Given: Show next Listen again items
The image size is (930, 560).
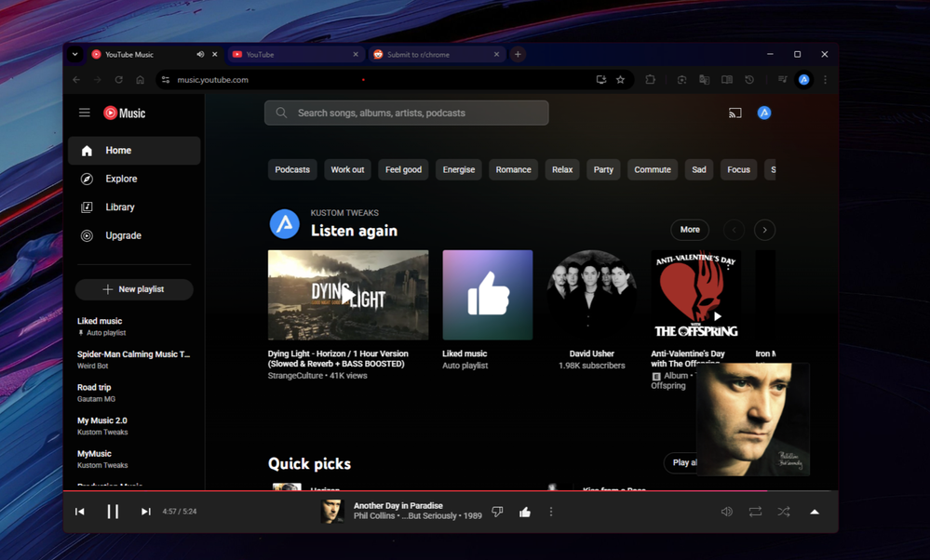Looking at the screenshot, I should 764,230.
